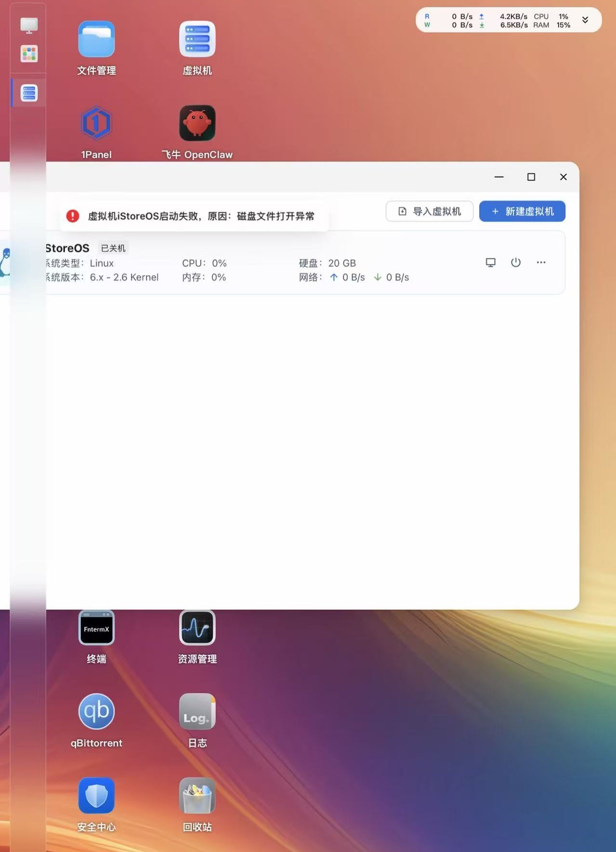This screenshot has width=616, height=852.
Task: Open 安全中心 shield icon
Action: [96, 795]
